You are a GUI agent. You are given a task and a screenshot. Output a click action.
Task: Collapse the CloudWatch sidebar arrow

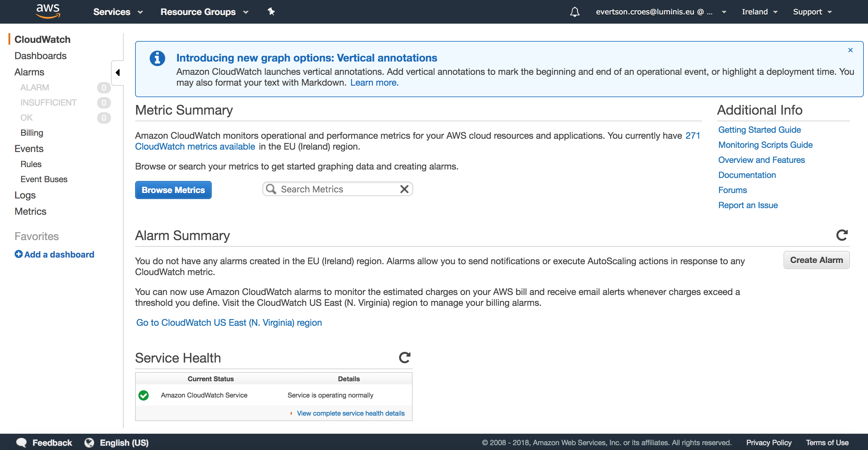[117, 72]
